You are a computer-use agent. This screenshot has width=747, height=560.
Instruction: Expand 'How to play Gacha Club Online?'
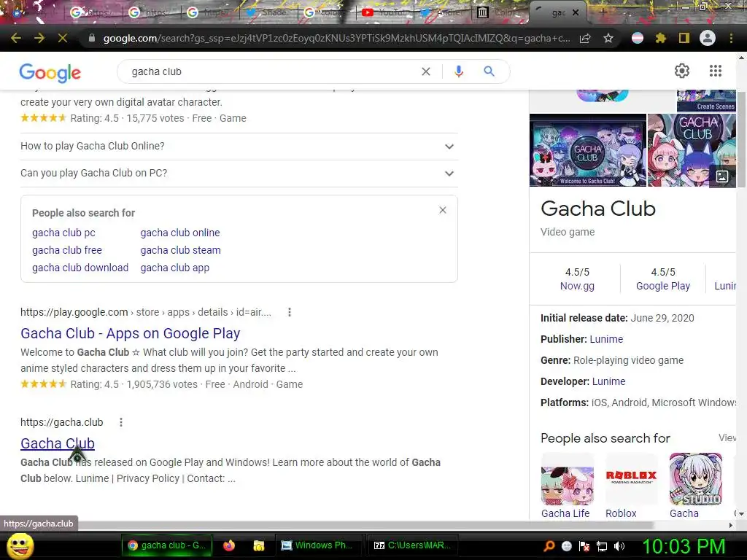point(239,146)
